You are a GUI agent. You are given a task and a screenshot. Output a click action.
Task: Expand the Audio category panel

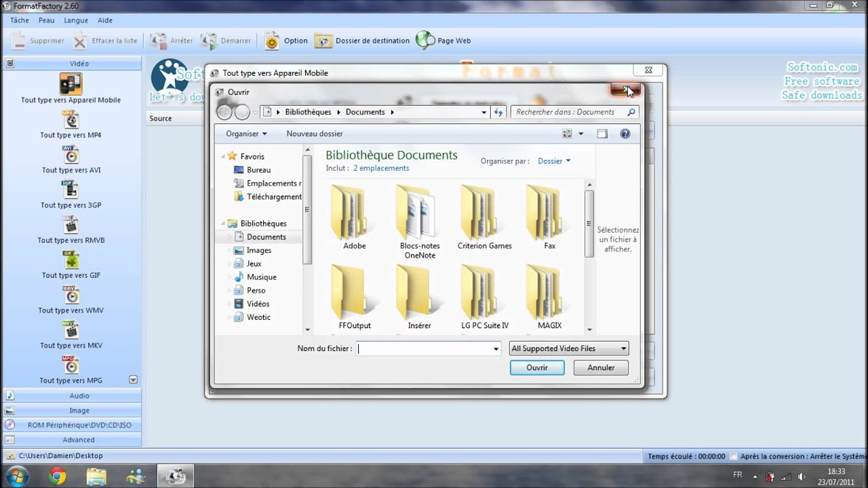(71, 395)
